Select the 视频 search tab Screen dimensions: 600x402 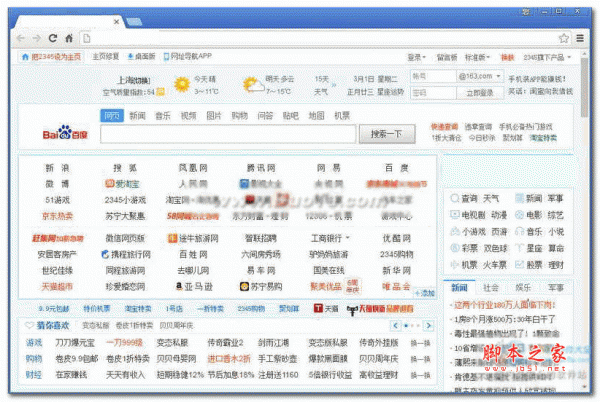pos(188,116)
